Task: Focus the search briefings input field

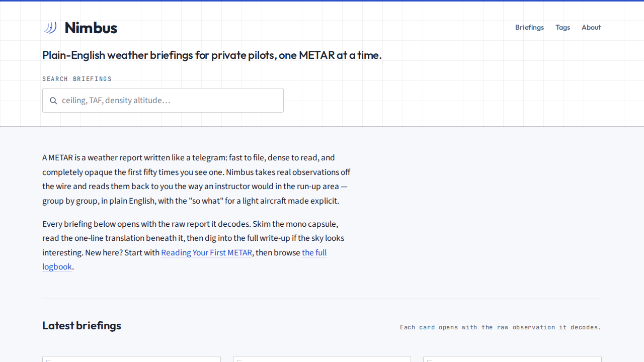Action: point(163,101)
